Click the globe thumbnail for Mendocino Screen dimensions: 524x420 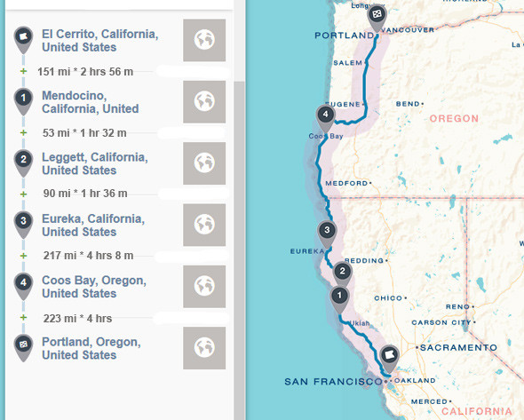[x=204, y=101]
